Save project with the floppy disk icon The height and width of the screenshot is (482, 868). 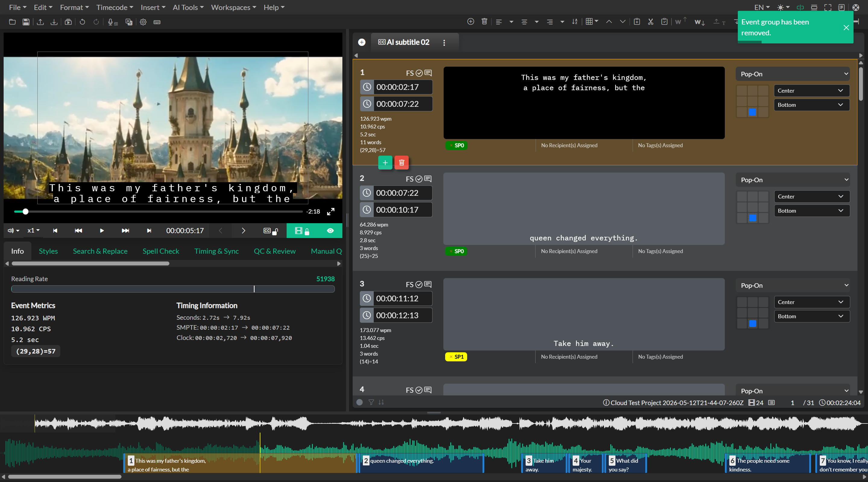26,22
